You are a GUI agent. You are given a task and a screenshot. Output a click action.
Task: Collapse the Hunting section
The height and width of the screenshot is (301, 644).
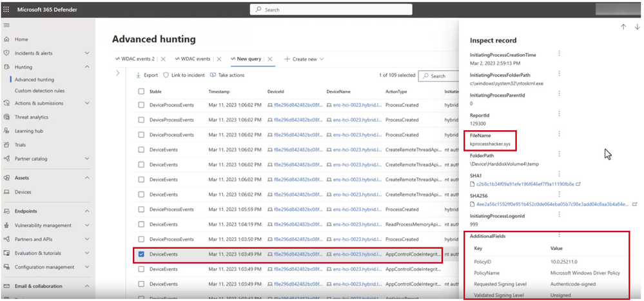87,67
